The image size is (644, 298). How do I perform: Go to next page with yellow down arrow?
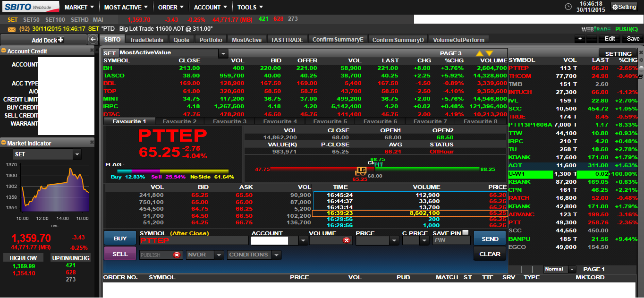pos(489,53)
